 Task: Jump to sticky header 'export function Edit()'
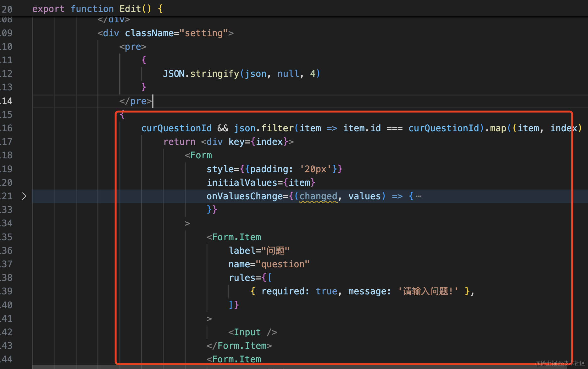point(97,9)
